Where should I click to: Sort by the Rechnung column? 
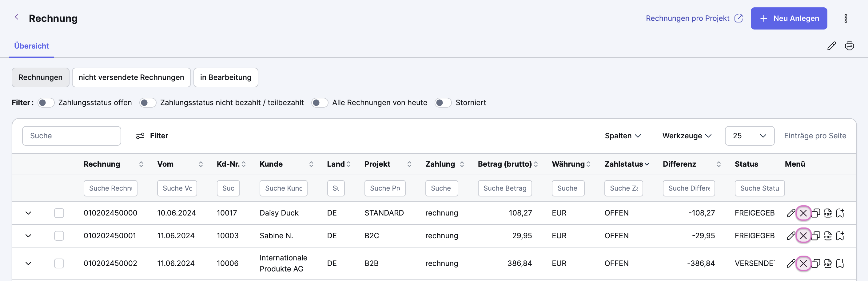coord(141,164)
